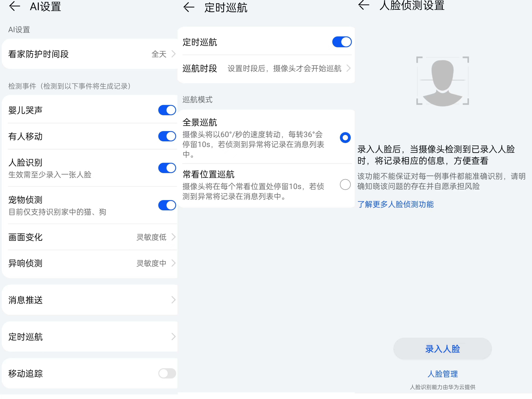Click the 人脸识别 label
This screenshot has width=532, height=399.
pos(25,163)
